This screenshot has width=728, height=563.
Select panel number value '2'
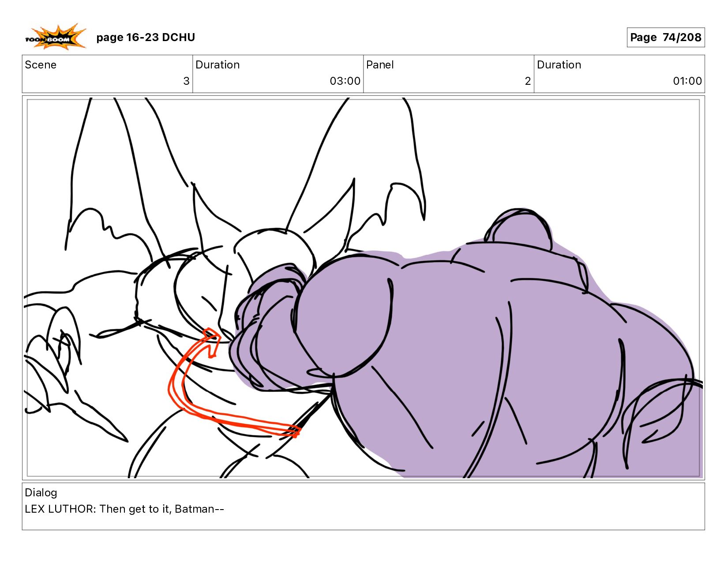tap(528, 81)
